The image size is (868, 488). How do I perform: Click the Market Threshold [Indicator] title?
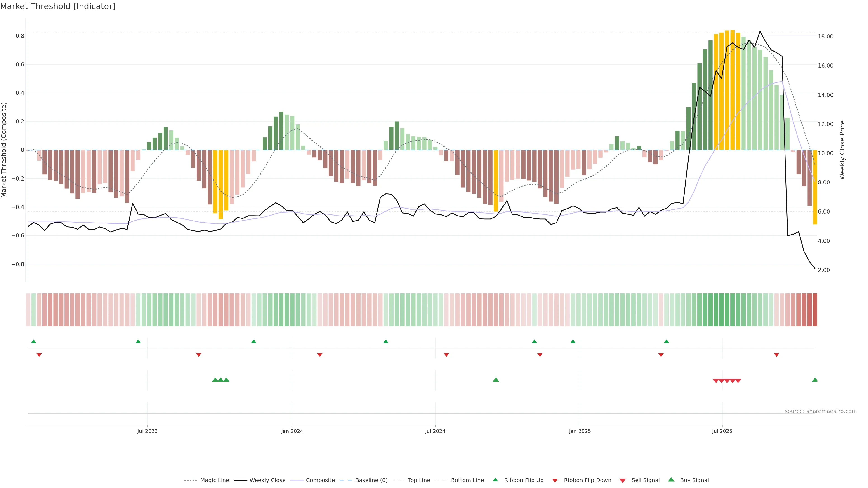tap(58, 6)
